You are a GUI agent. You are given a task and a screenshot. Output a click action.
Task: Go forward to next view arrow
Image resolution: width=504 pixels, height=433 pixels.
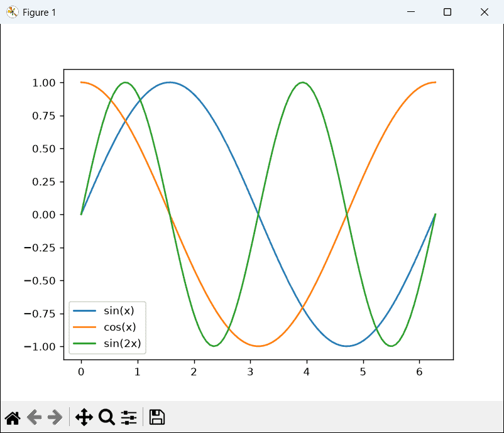tap(55, 417)
